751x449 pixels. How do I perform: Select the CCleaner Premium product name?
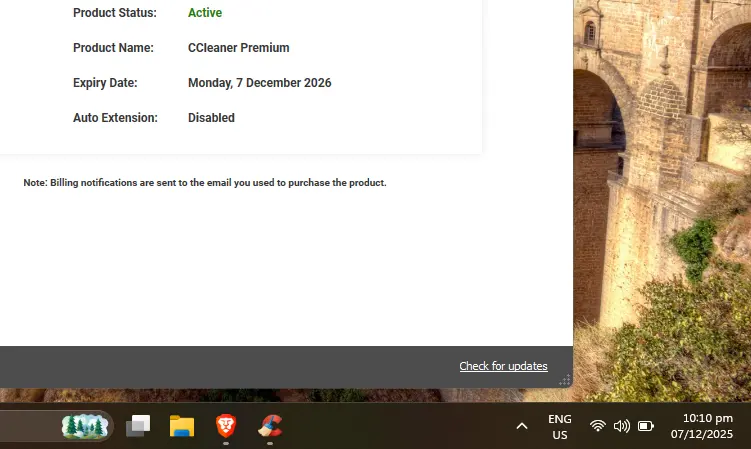pyautogui.click(x=239, y=48)
